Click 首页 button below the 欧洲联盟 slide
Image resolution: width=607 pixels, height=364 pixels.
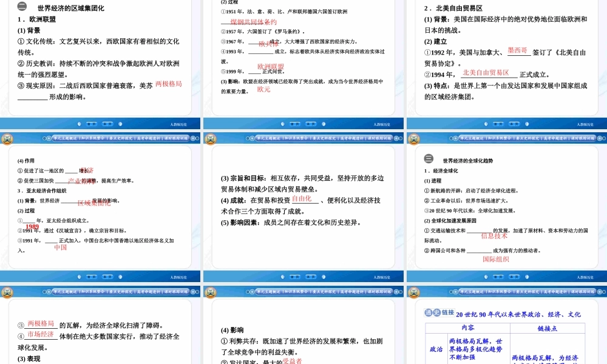click(x=92, y=124)
